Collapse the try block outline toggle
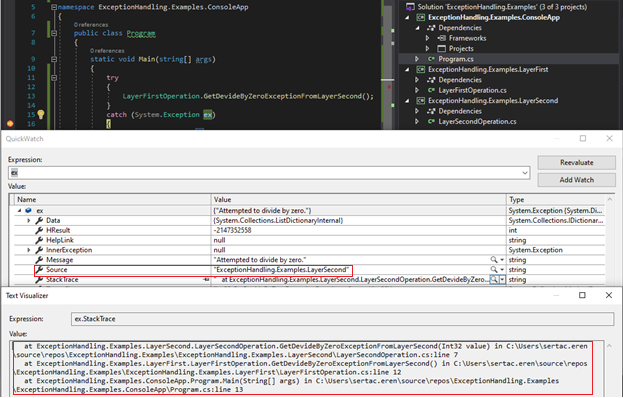The image size is (623, 398). (54, 77)
